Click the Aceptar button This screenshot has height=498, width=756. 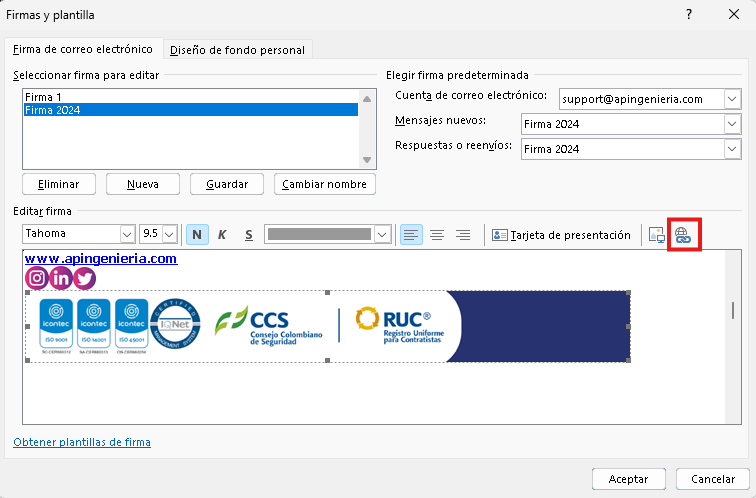[x=629, y=479]
